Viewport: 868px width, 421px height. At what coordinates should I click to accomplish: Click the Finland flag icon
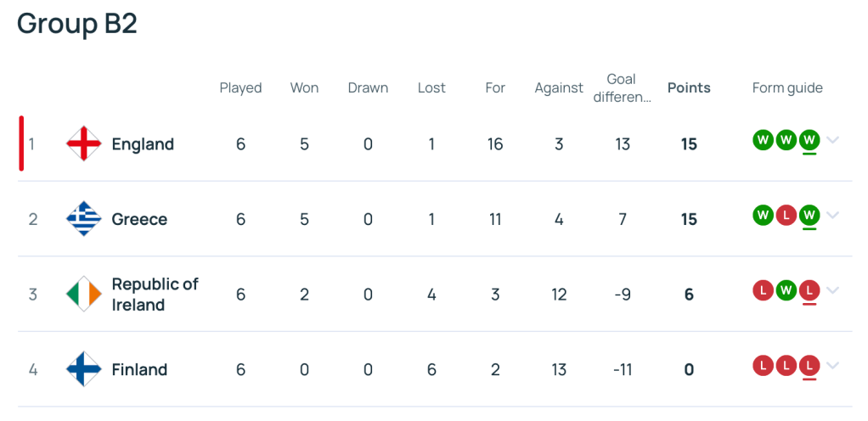click(83, 369)
